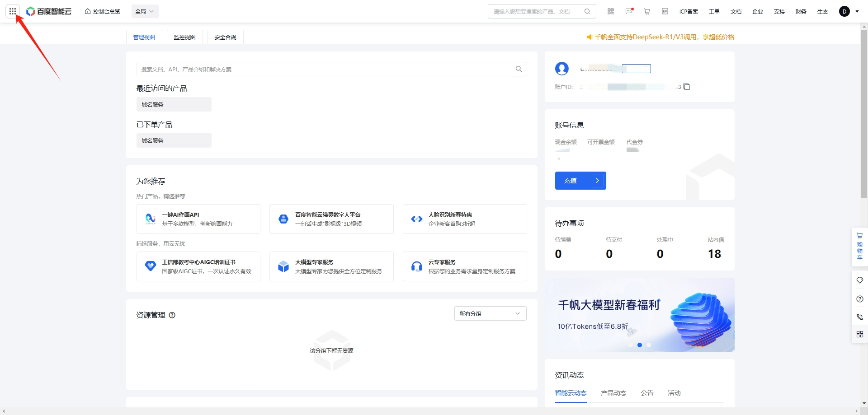
Task: Switch to the 管理视图 tab
Action: (144, 37)
